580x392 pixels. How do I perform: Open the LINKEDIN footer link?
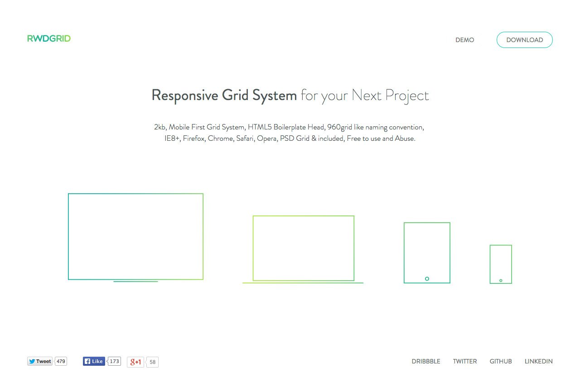(x=539, y=361)
